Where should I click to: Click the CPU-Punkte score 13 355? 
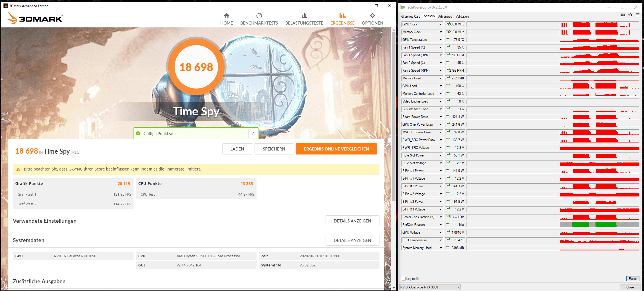point(247,184)
